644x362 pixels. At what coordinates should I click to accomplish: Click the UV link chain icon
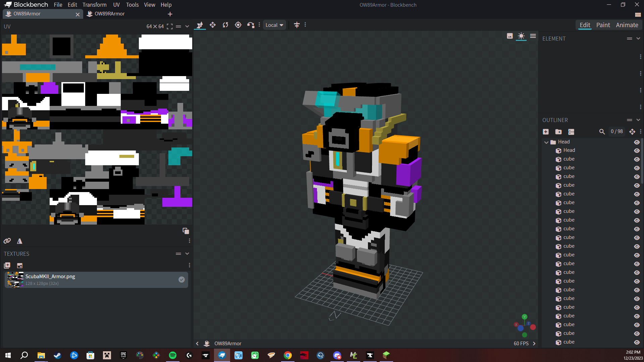[7, 241]
